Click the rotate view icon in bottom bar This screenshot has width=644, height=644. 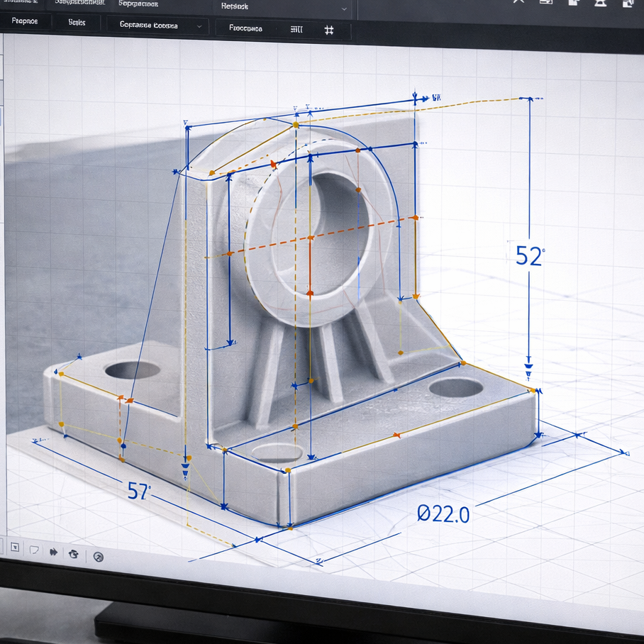(x=74, y=553)
